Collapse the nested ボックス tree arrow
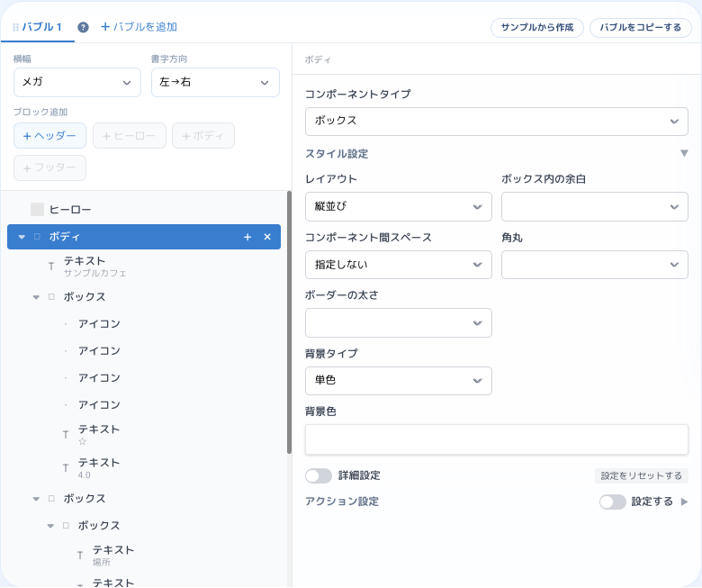The height and width of the screenshot is (588, 702). coord(50,526)
